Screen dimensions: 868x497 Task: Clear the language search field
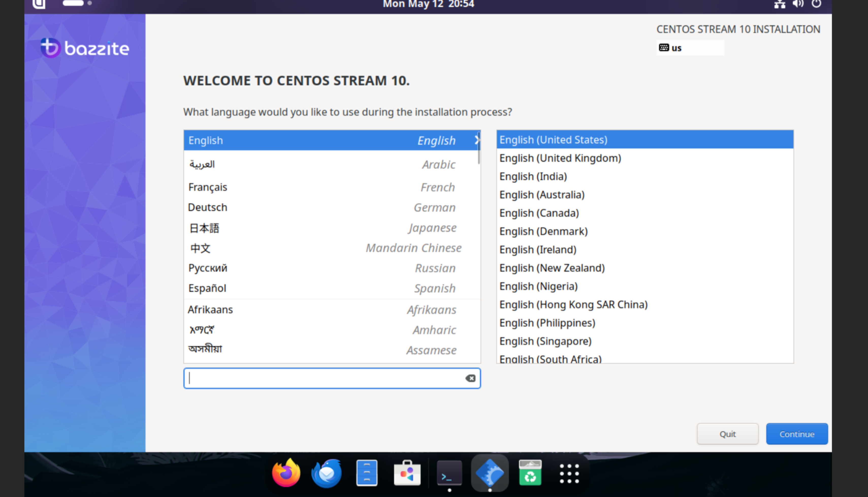(x=470, y=378)
